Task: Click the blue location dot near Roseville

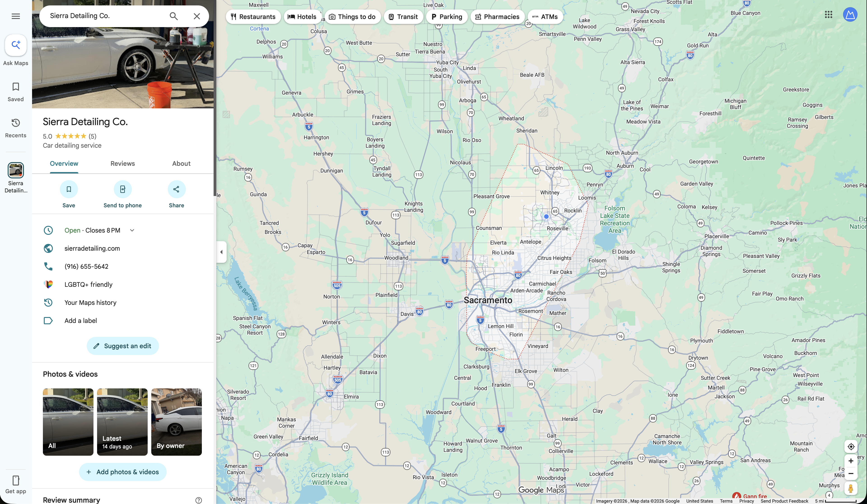Action: 546,216
